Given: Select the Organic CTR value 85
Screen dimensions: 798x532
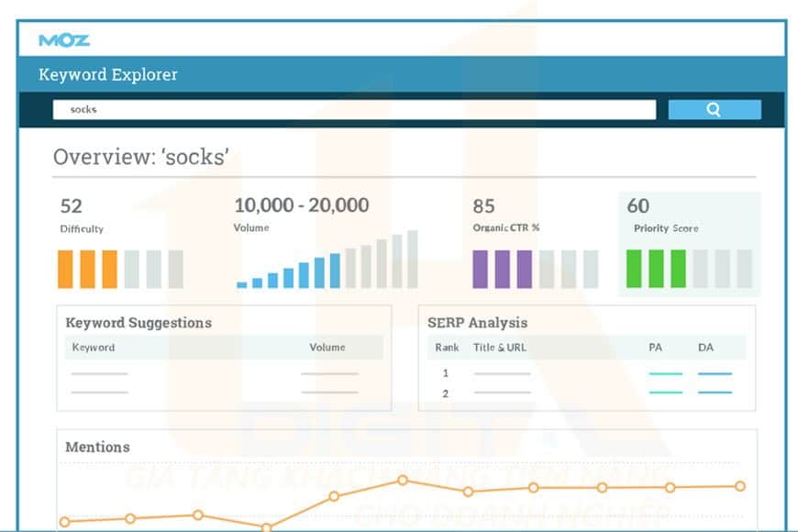Looking at the screenshot, I should tap(483, 206).
